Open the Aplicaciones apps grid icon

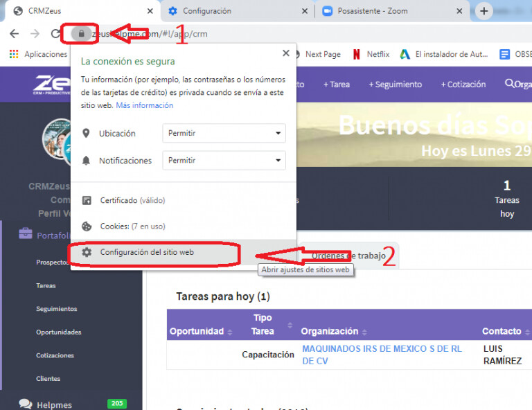coord(14,54)
